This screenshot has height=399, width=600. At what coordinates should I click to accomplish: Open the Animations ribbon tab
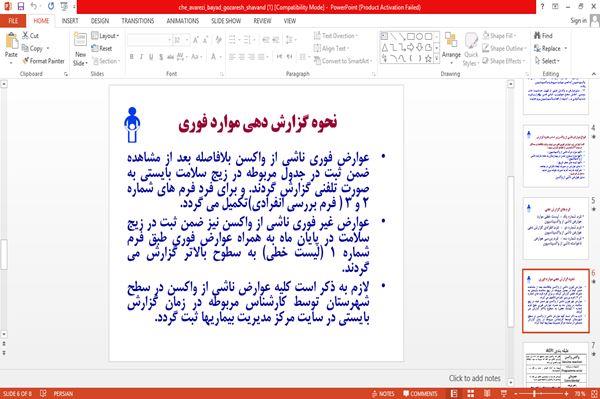tap(183, 21)
